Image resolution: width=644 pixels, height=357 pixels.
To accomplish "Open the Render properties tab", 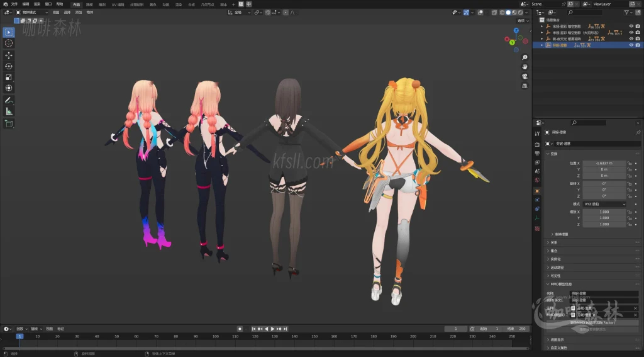I will coord(537,144).
